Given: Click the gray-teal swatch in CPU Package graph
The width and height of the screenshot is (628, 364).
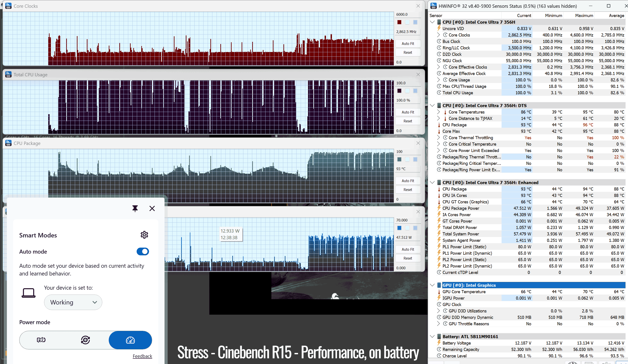Looking at the screenshot, I should pyautogui.click(x=399, y=159).
